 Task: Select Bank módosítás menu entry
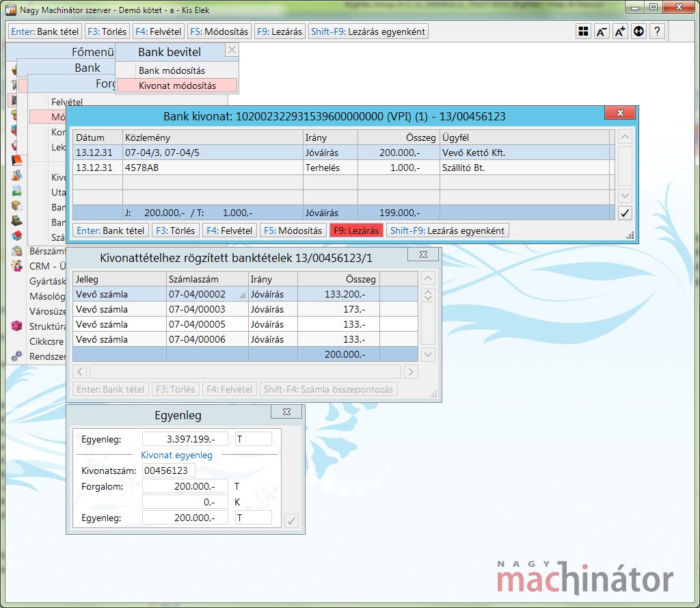click(172, 70)
